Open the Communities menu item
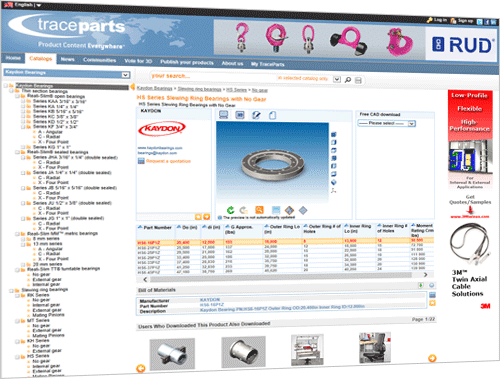500x379 pixels. (x=100, y=60)
